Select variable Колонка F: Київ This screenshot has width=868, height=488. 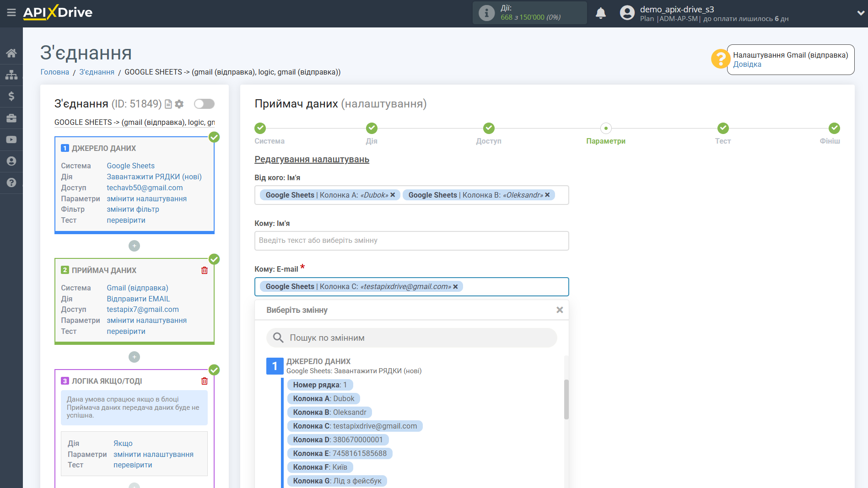click(x=320, y=467)
